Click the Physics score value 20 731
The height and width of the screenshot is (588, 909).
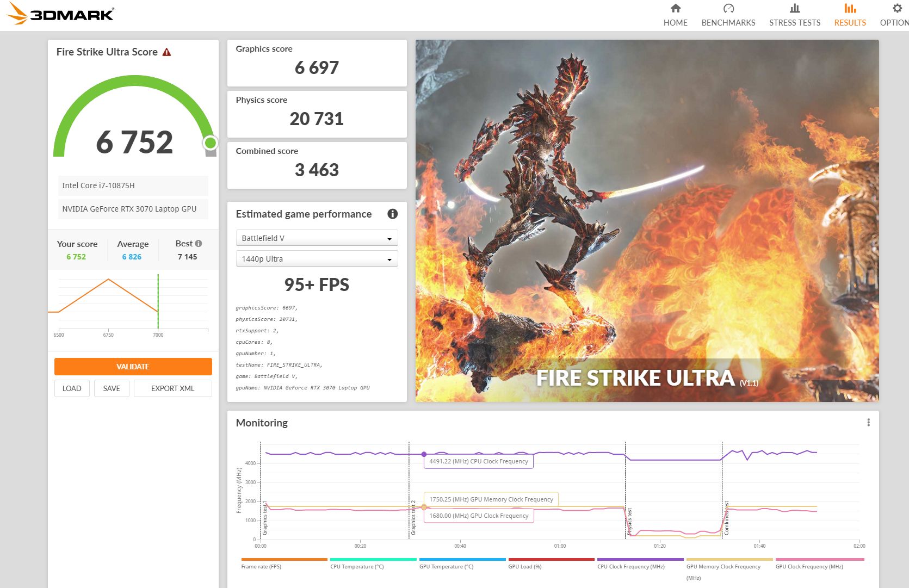(317, 119)
